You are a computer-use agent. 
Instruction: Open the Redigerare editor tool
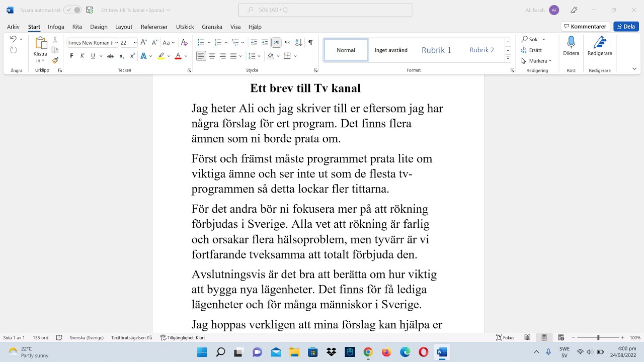(x=600, y=46)
